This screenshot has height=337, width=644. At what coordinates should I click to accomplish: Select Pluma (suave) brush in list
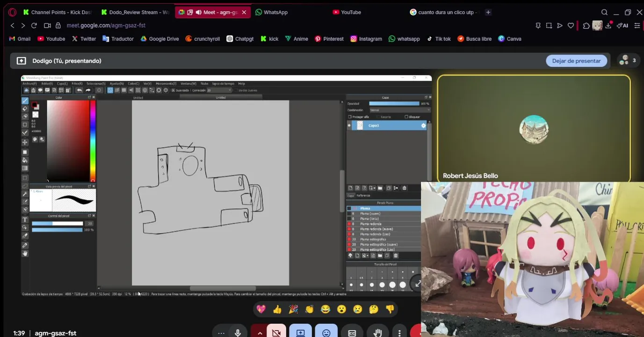click(x=384, y=213)
